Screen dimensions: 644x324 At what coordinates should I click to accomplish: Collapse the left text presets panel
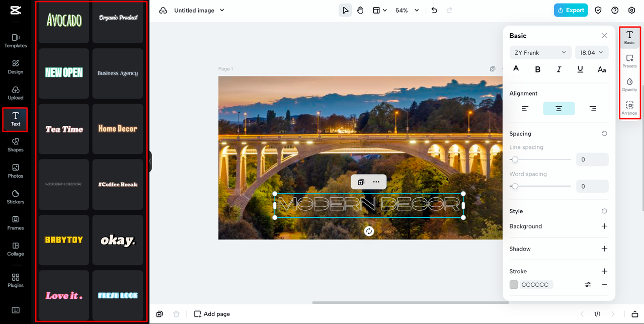pos(150,162)
